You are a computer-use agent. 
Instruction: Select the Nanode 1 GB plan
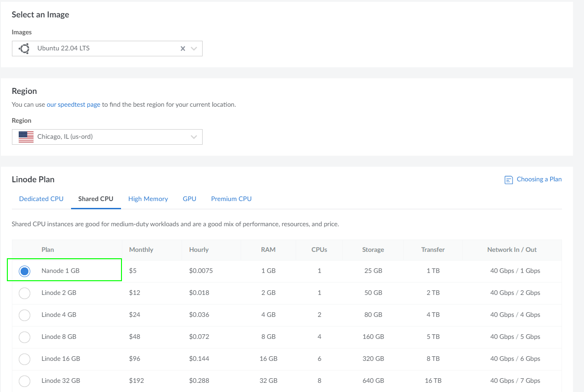[24, 271]
